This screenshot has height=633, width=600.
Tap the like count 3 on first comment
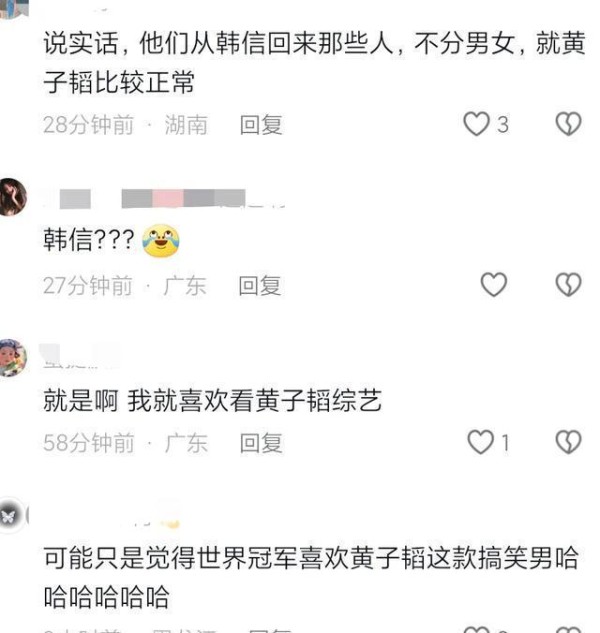coord(503,124)
